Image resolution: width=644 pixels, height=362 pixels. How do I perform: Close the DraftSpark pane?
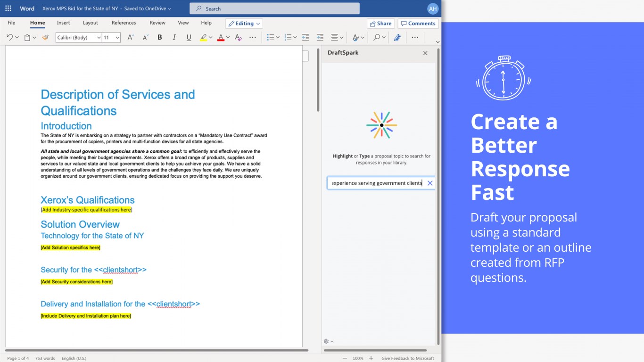(x=425, y=53)
